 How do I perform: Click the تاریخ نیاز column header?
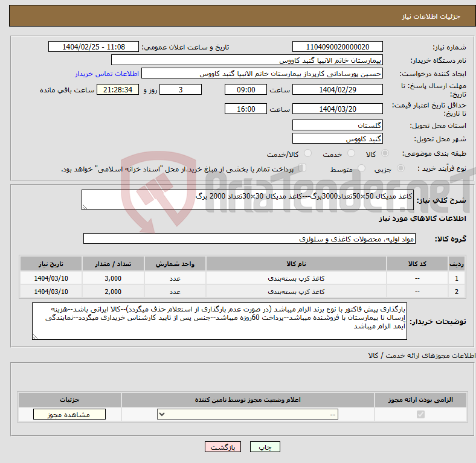pos(51,264)
